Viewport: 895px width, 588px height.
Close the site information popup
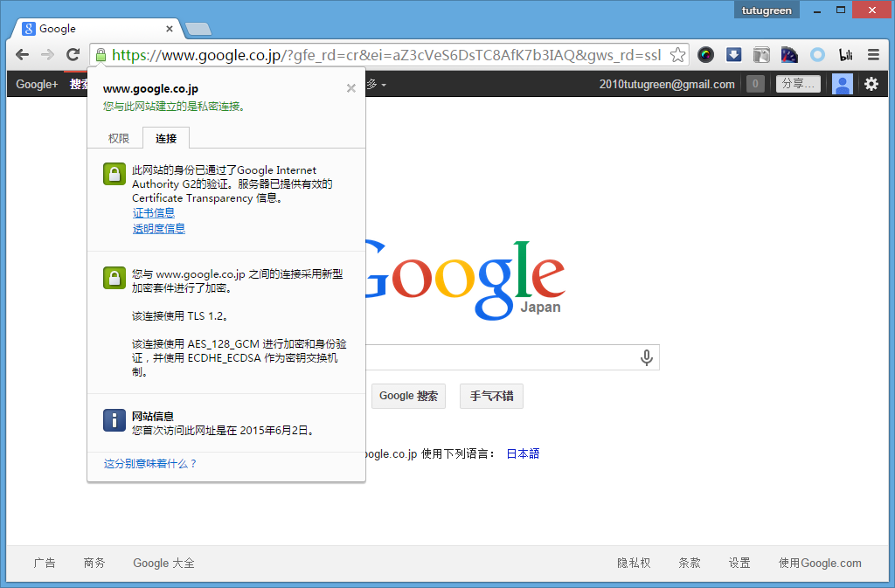[351, 88]
